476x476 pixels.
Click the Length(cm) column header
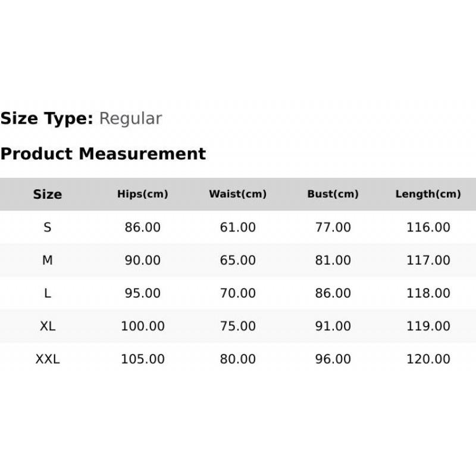428,194
